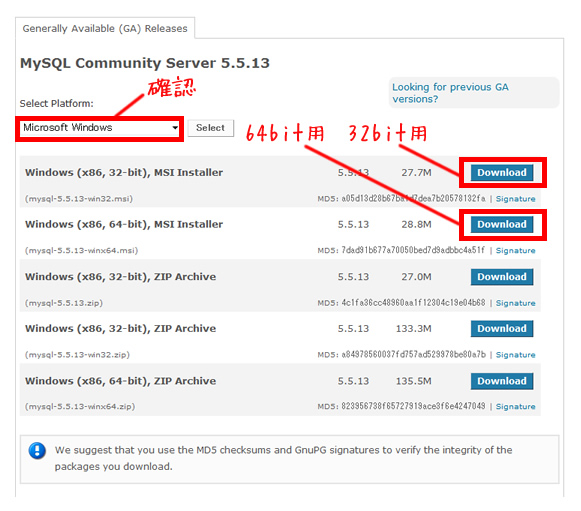
Task: Click the 133.3M ZIP Archive row title
Action: (120, 329)
